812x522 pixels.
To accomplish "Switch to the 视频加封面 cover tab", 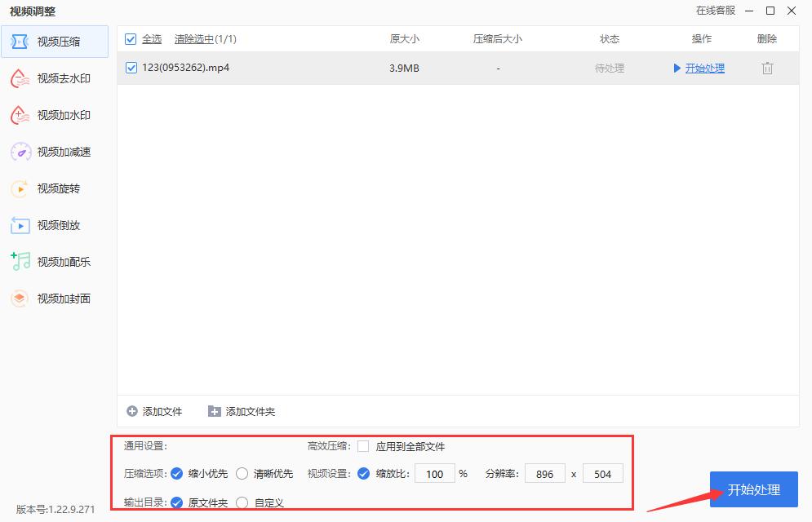I will (x=54, y=299).
